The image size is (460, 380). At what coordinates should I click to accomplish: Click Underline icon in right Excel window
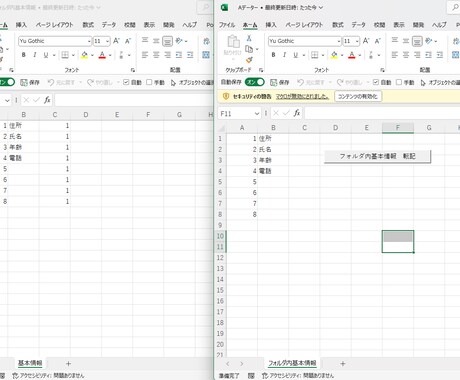[295, 55]
